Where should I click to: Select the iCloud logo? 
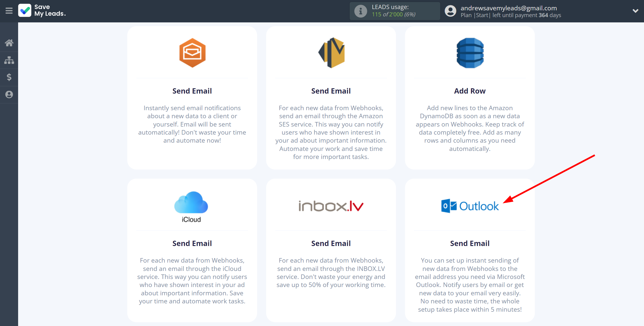point(191,207)
